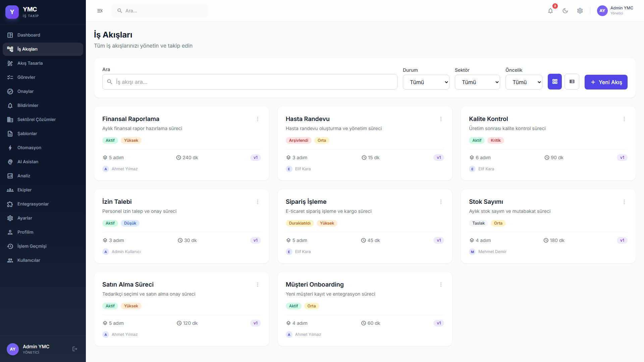Open Satın Alma Süreci card options menu
Viewport: 644px width, 362px height.
pyautogui.click(x=258, y=285)
